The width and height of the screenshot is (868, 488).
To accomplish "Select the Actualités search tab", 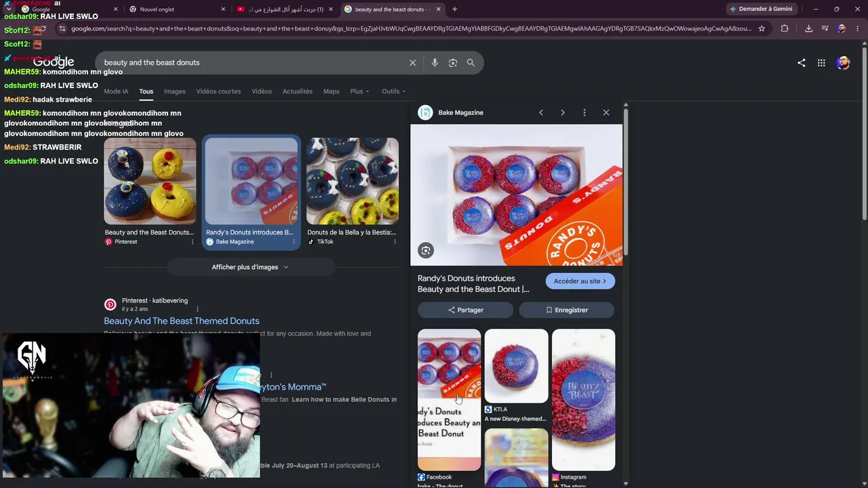I will (x=298, y=91).
